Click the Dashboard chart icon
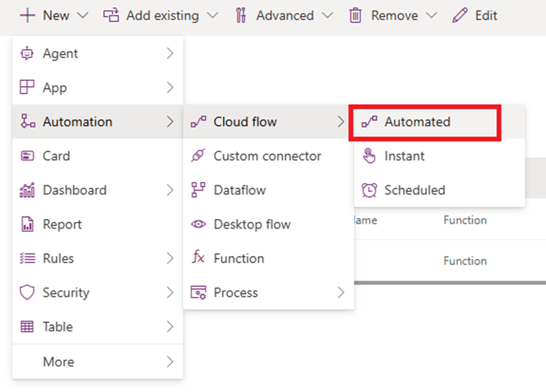The image size is (546, 392). point(27,190)
